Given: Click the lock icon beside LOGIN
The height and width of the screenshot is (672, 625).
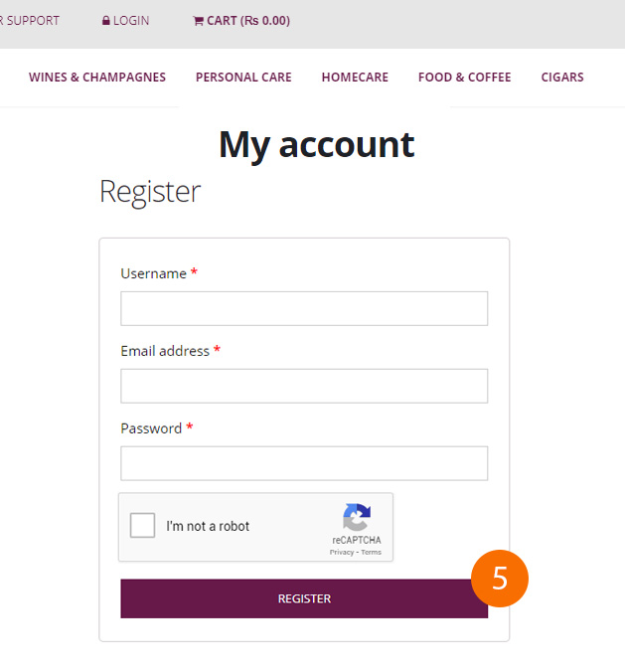Looking at the screenshot, I should [106, 21].
